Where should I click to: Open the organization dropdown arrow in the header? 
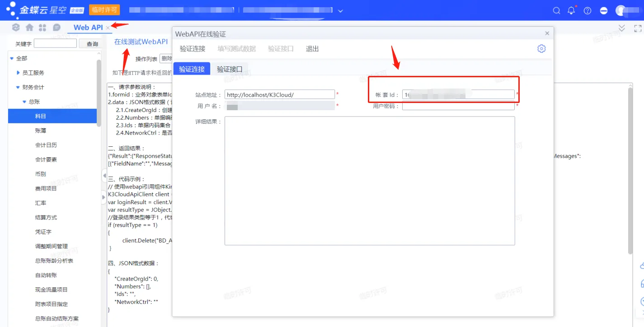pyautogui.click(x=340, y=10)
